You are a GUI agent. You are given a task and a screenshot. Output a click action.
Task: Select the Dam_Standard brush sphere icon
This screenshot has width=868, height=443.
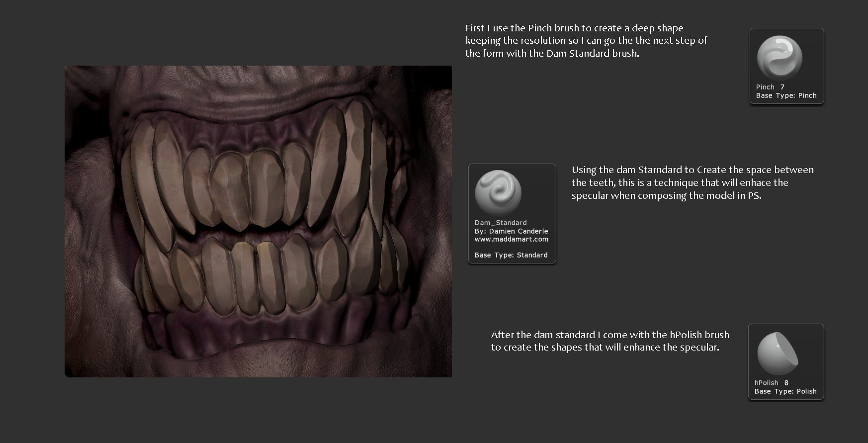click(x=498, y=193)
